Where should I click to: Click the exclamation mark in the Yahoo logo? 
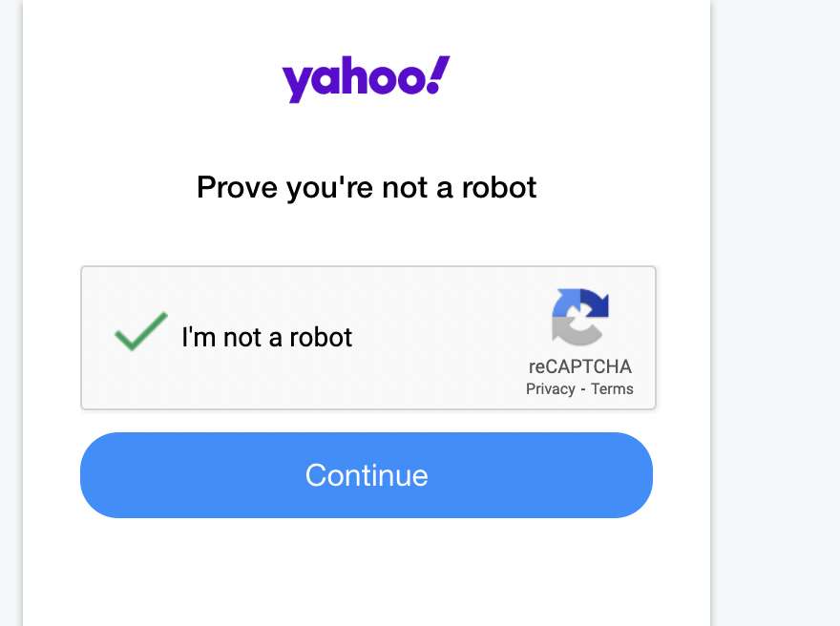click(x=438, y=75)
